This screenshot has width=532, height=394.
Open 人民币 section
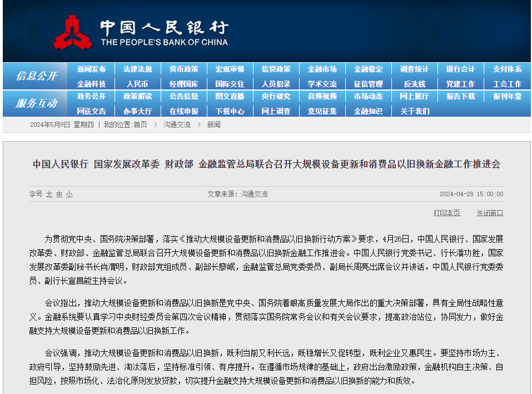137,84
